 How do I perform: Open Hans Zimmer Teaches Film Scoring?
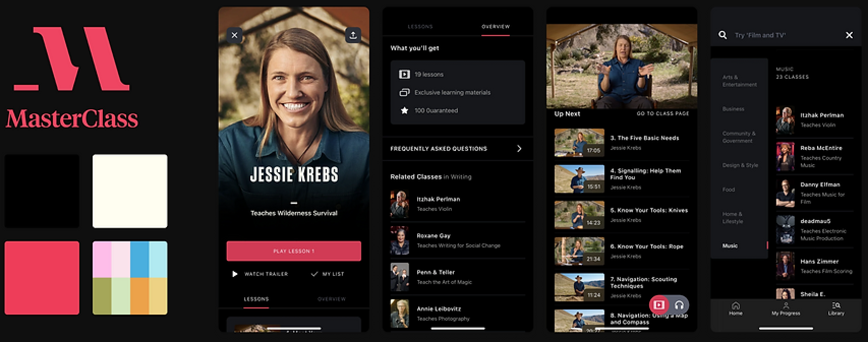pyautogui.click(x=815, y=266)
